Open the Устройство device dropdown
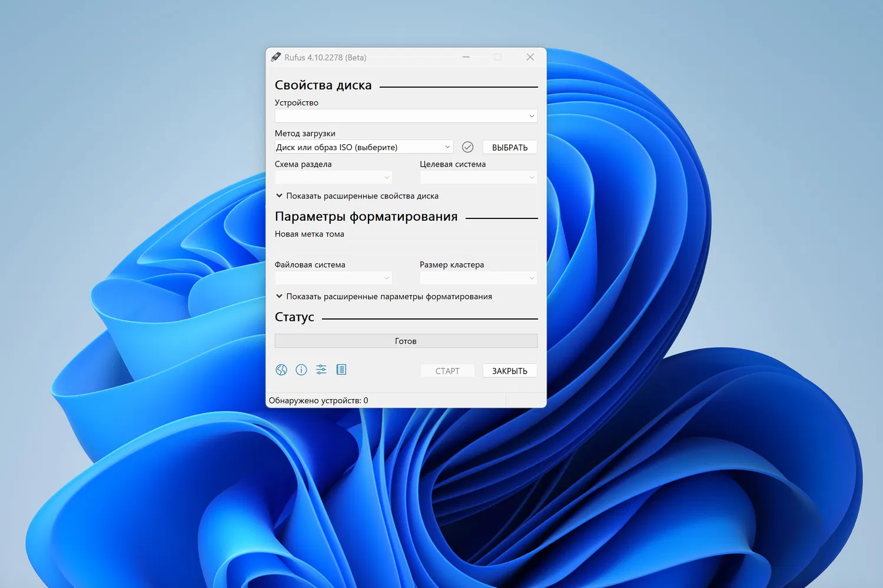This screenshot has width=883, height=588. 406,116
